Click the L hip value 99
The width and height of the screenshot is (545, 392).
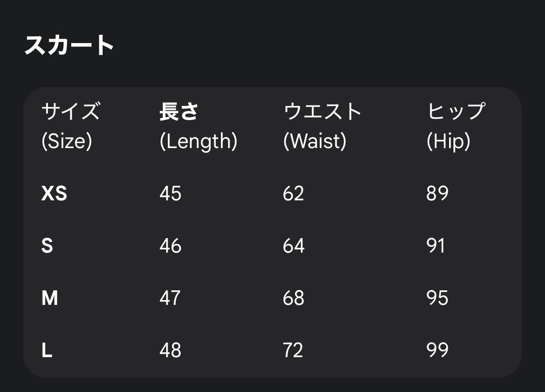pyautogui.click(x=437, y=350)
